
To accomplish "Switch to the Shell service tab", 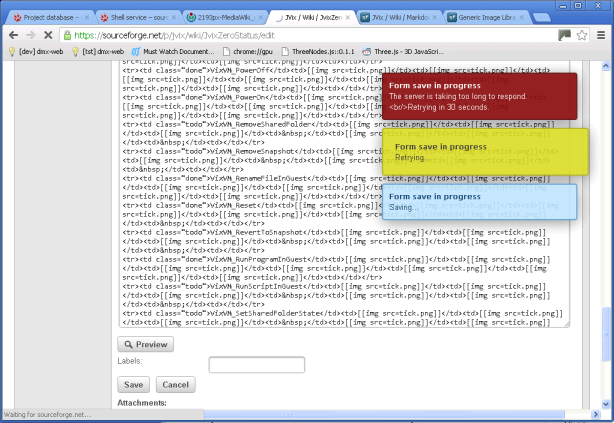I will pos(136,17).
